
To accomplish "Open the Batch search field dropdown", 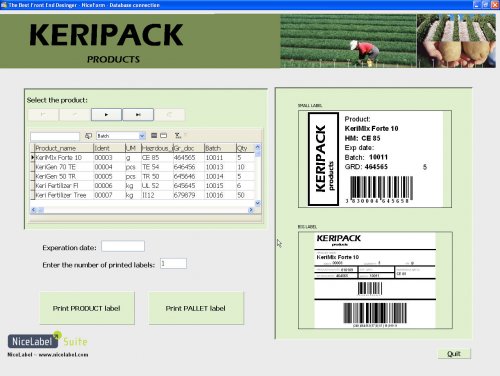I will point(142,136).
